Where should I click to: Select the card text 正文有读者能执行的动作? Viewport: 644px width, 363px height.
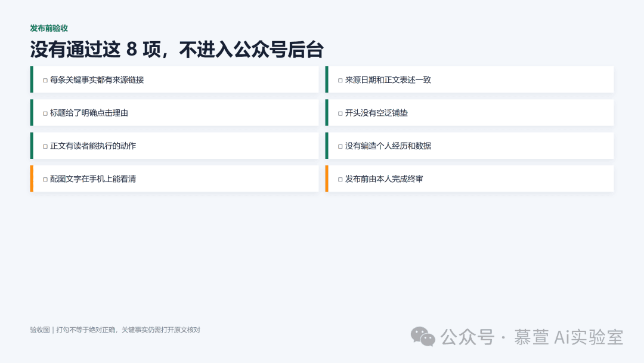pos(93,146)
